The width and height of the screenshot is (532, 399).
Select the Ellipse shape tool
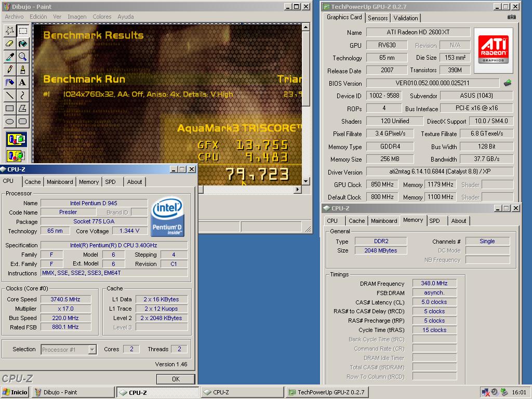click(9, 121)
